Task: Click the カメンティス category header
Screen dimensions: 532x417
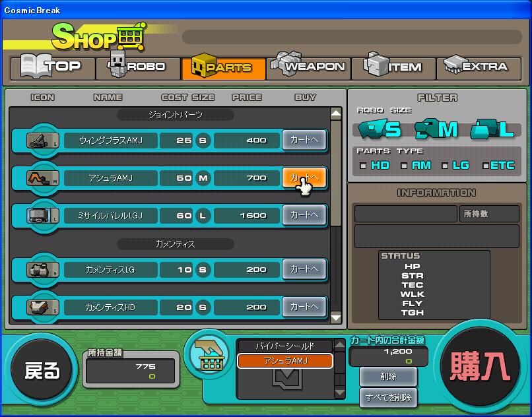Action: pos(176,244)
